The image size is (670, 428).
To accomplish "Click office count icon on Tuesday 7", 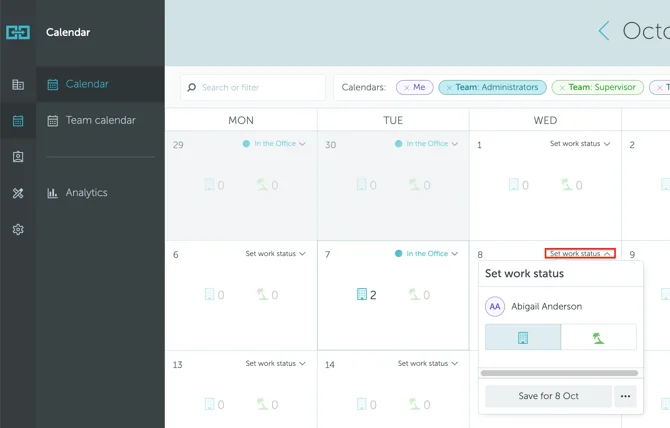I will tap(362, 295).
